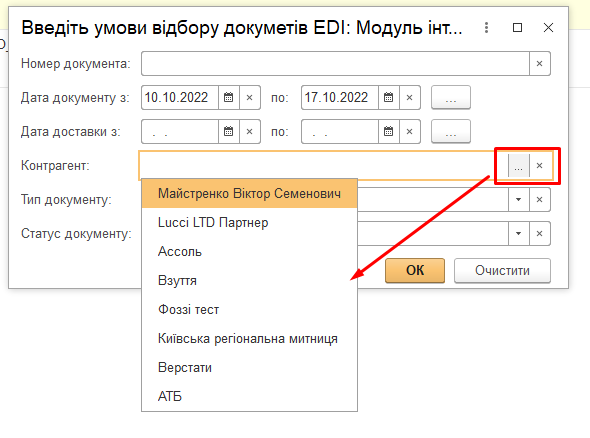Expand the Тип документу dropdown
The width and height of the screenshot is (590, 438).
click(x=519, y=199)
